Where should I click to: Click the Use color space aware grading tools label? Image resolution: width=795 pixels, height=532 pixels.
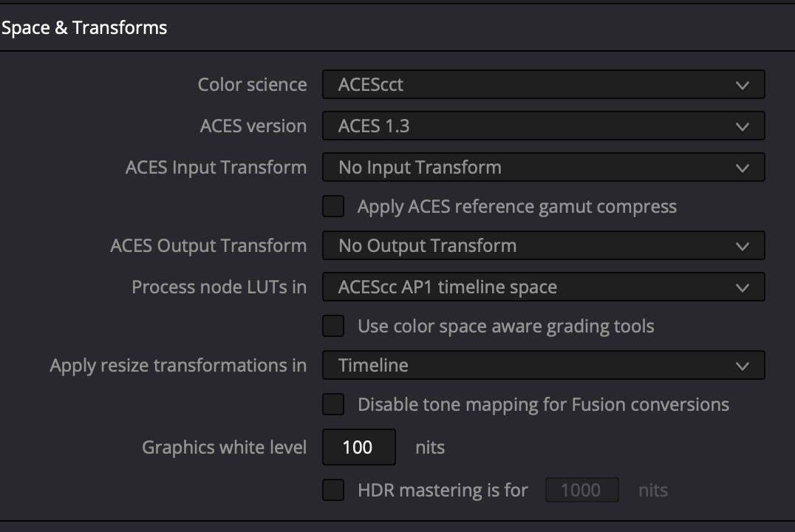[506, 327]
